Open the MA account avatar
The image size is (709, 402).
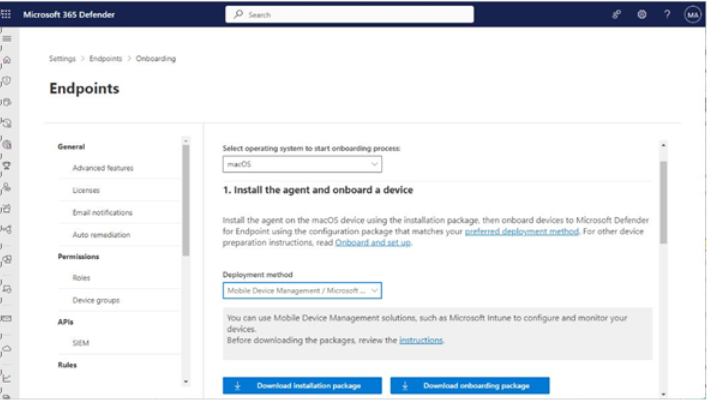coord(692,15)
